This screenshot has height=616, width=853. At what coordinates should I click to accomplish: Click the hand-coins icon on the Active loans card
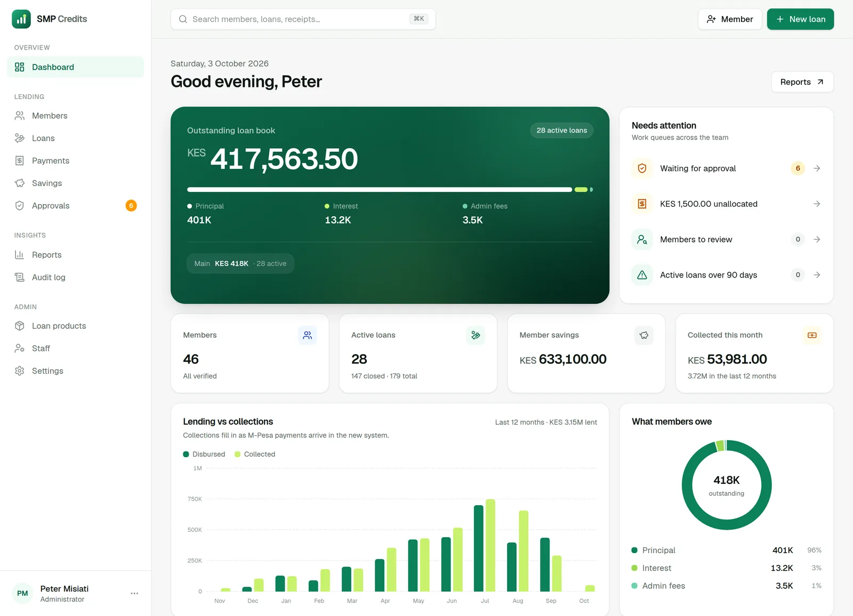476,335
